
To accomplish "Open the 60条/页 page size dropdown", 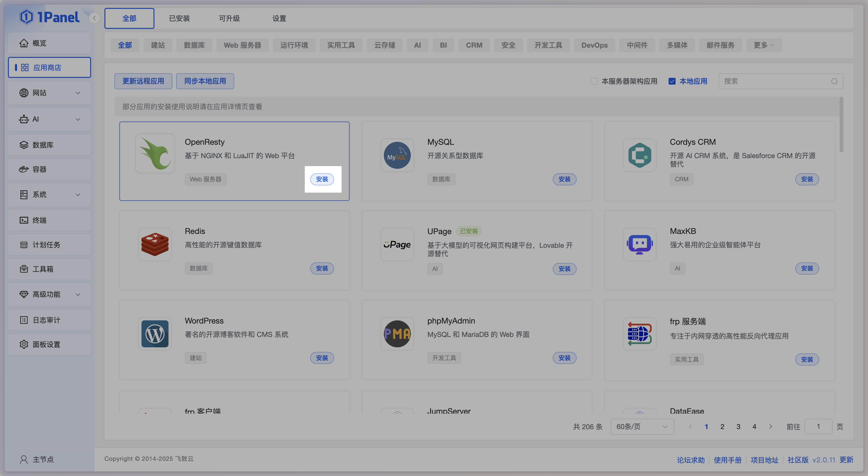I will (x=642, y=427).
